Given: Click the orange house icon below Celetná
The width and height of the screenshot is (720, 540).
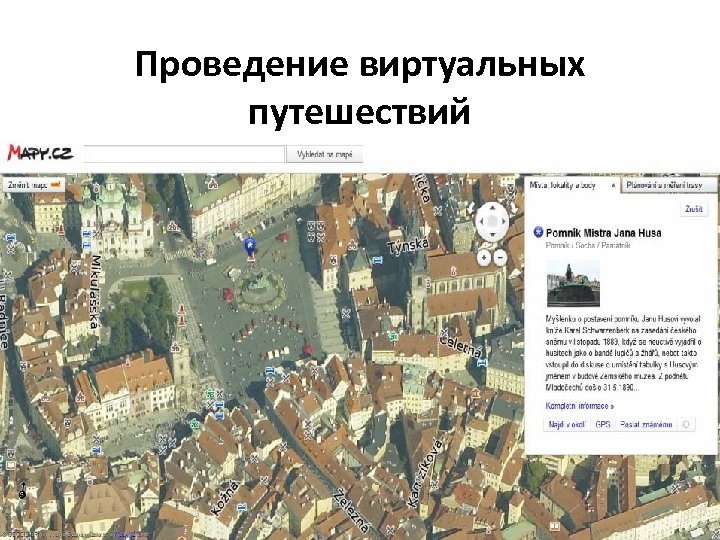Looking at the screenshot, I should [x=475, y=393].
